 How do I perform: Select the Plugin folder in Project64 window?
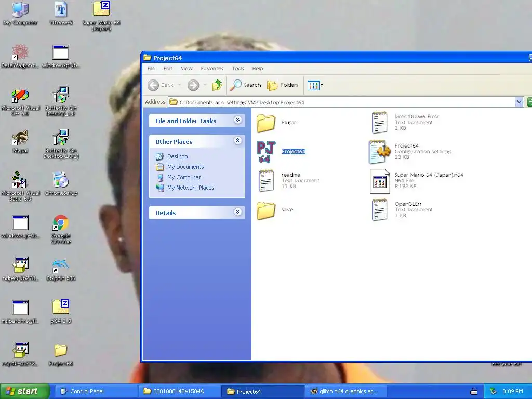click(x=277, y=123)
